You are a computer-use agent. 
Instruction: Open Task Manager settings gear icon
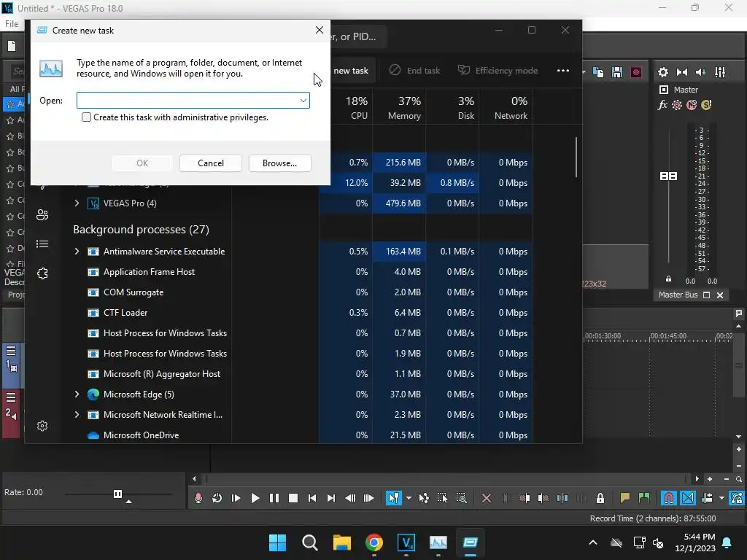pyautogui.click(x=42, y=426)
